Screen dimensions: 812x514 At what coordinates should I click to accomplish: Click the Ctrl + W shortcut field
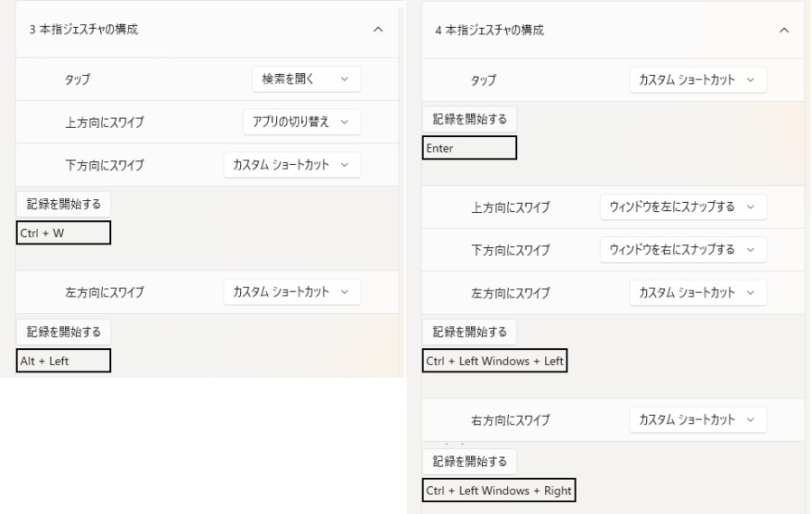point(63,234)
